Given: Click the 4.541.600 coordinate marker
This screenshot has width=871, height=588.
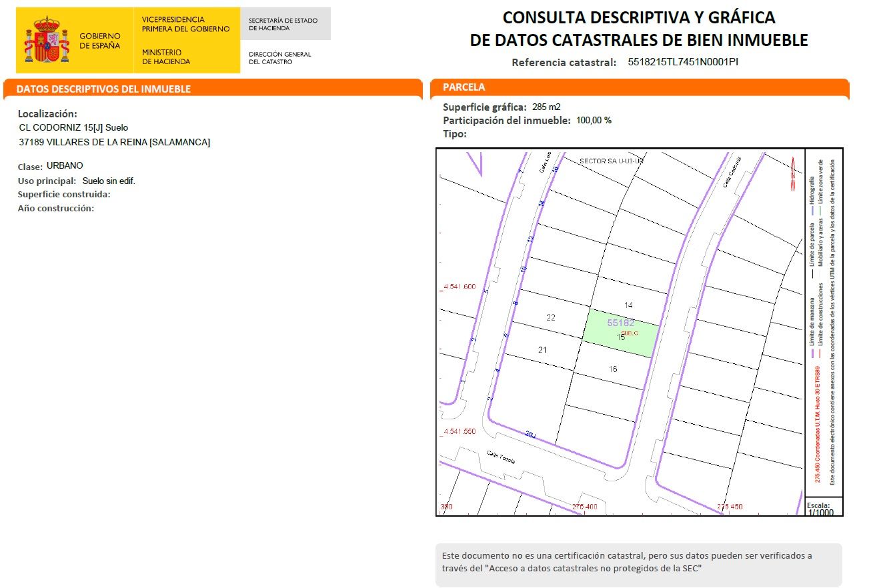Looking at the screenshot, I should pyautogui.click(x=458, y=287).
